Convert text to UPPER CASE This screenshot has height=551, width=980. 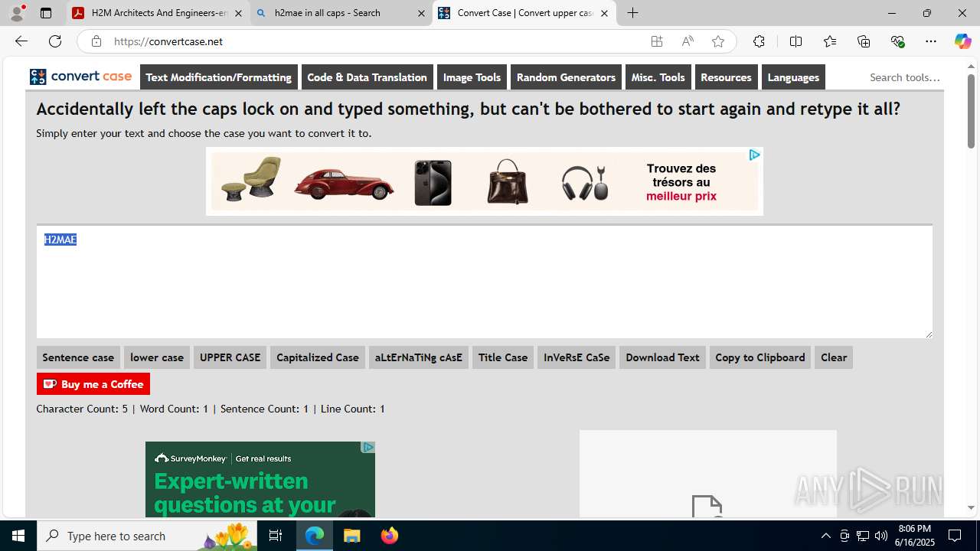tap(230, 357)
